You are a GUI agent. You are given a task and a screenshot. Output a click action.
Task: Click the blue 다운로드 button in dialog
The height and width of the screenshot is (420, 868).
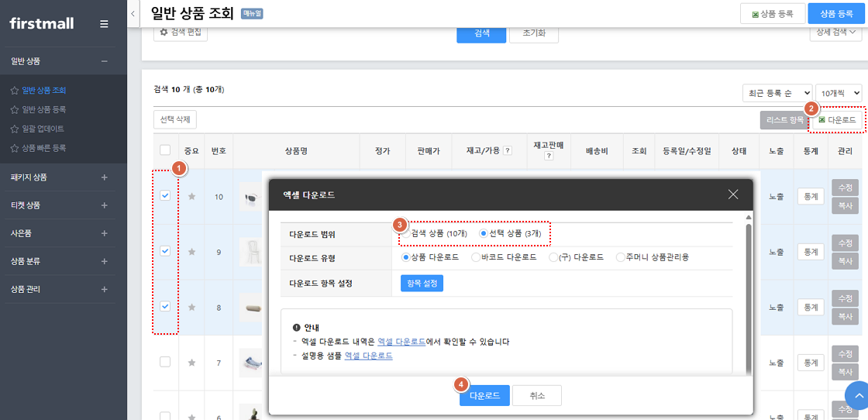click(484, 396)
